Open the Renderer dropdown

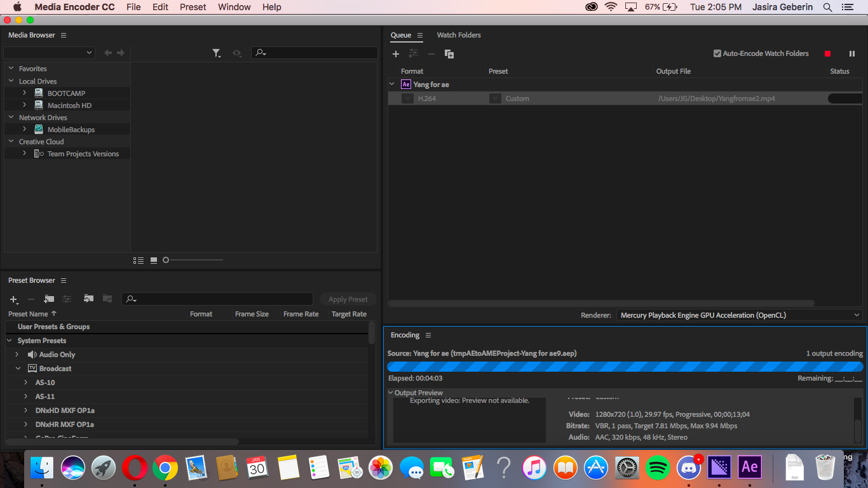(740, 315)
